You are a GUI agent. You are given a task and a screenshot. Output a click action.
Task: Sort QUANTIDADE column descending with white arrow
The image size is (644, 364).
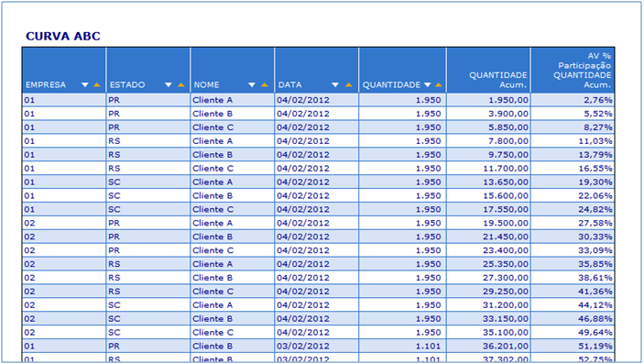428,85
